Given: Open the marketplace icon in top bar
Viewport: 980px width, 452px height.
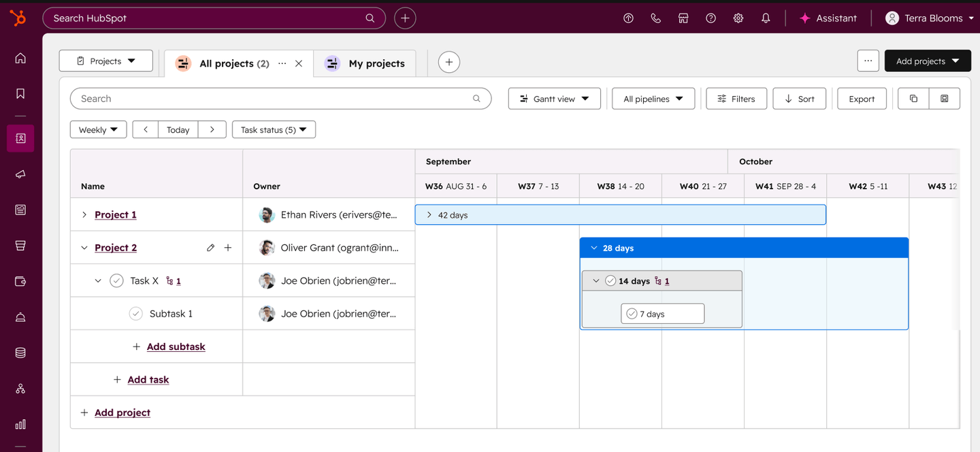Looking at the screenshot, I should (683, 18).
